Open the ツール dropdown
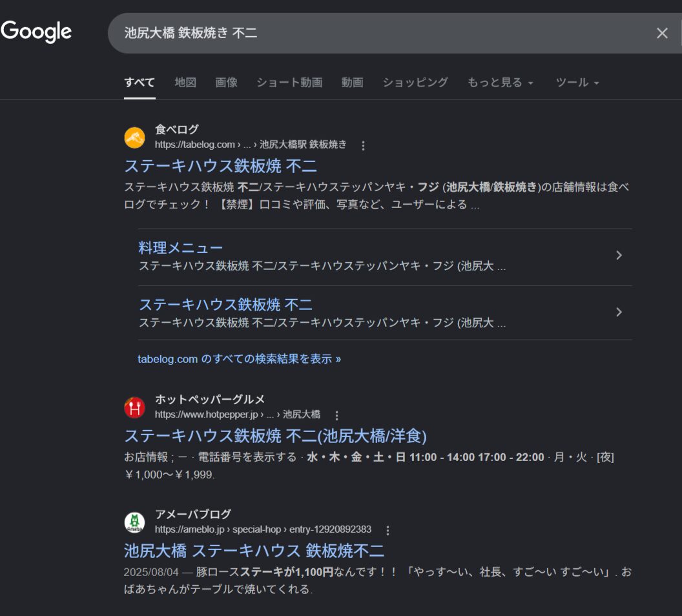Viewport: 682px width, 616px height. (577, 82)
